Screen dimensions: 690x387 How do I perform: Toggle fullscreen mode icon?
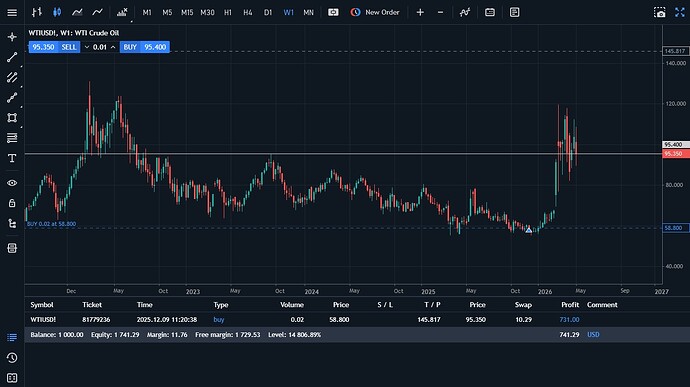tap(680, 12)
